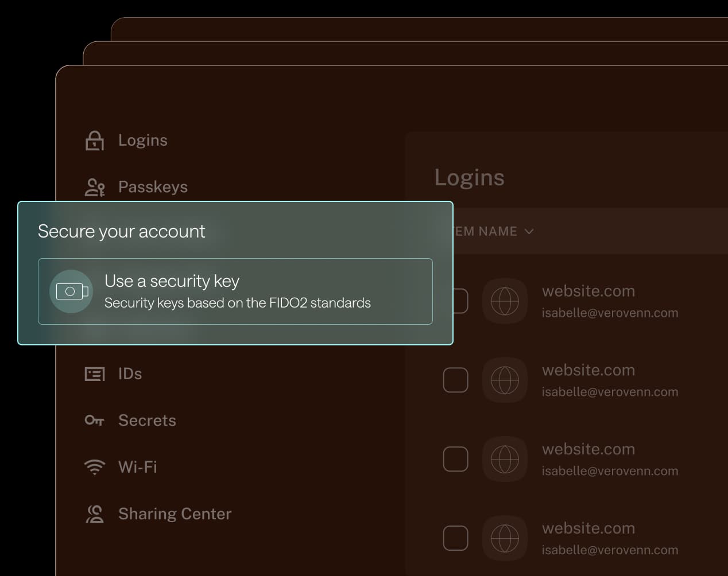Click the security key device icon

[71, 291]
